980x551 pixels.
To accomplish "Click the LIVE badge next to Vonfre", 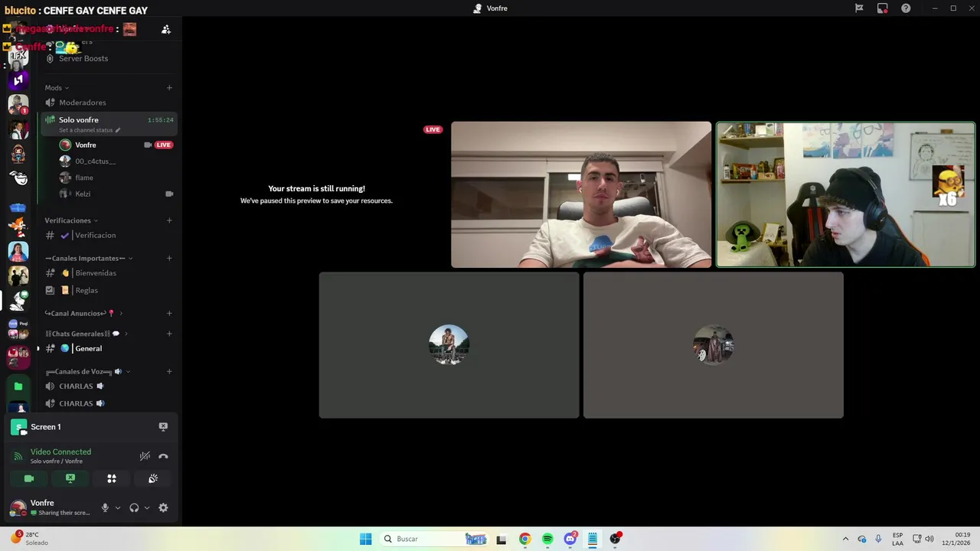I will point(164,145).
